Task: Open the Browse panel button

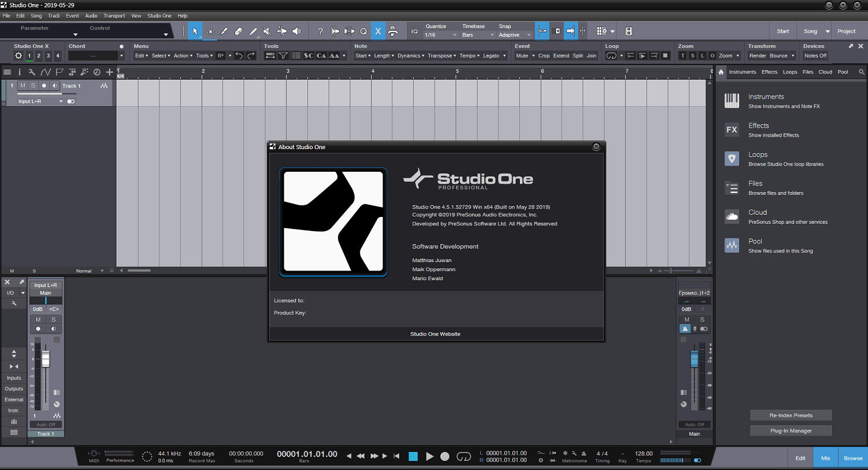Action: [853, 458]
